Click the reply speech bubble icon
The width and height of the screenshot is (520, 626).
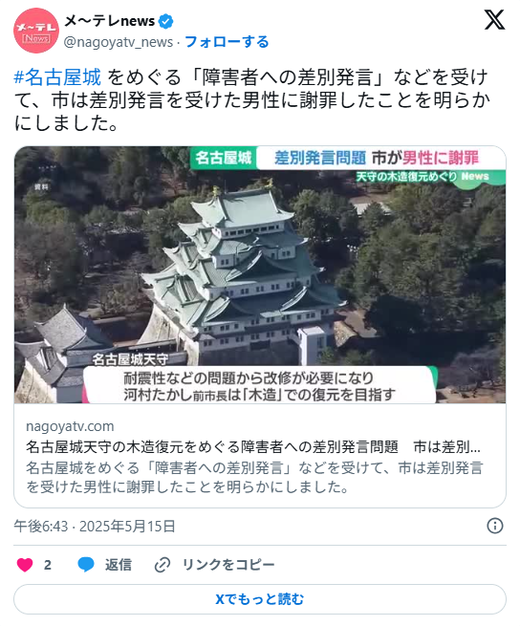pos(85,565)
